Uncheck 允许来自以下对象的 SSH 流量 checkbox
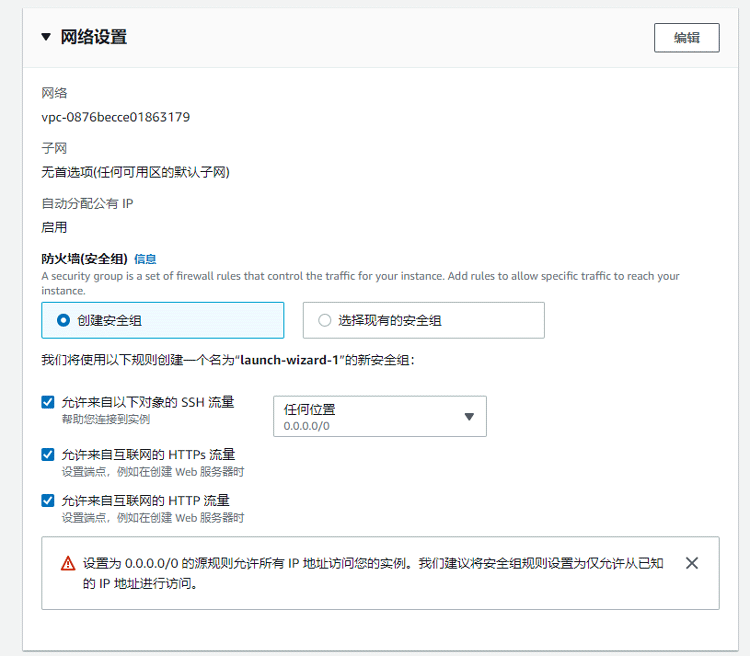This screenshot has height=656, width=750. pos(48,402)
